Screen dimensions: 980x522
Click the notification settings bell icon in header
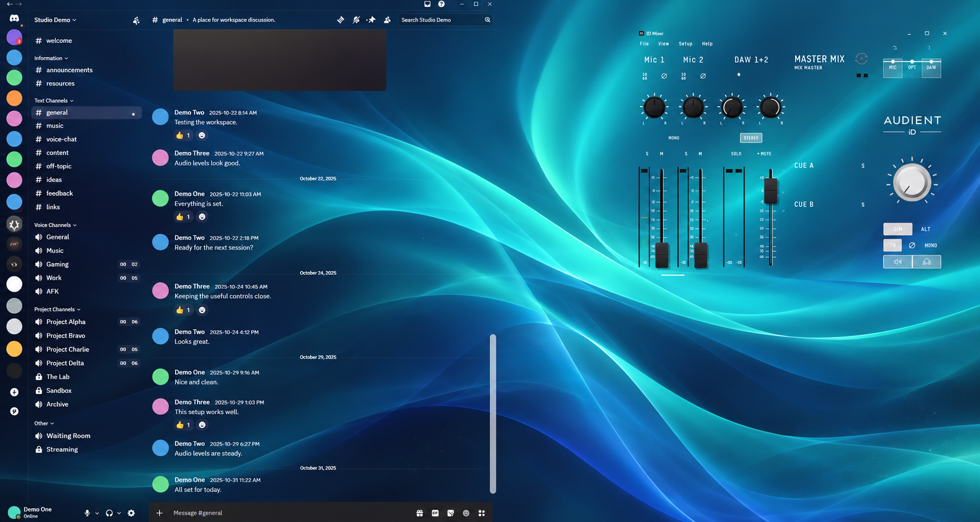pos(356,20)
